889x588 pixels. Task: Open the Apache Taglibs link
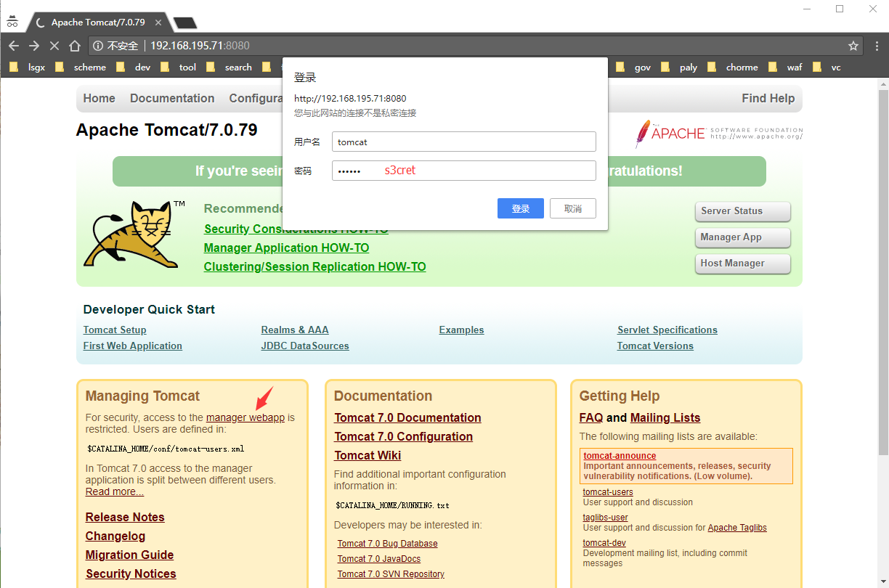(x=737, y=527)
